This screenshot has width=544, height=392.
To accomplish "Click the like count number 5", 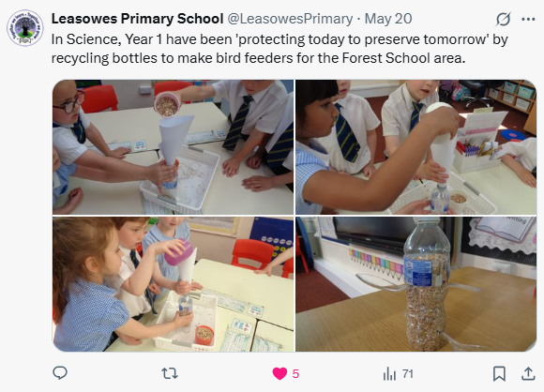I will tap(295, 374).
